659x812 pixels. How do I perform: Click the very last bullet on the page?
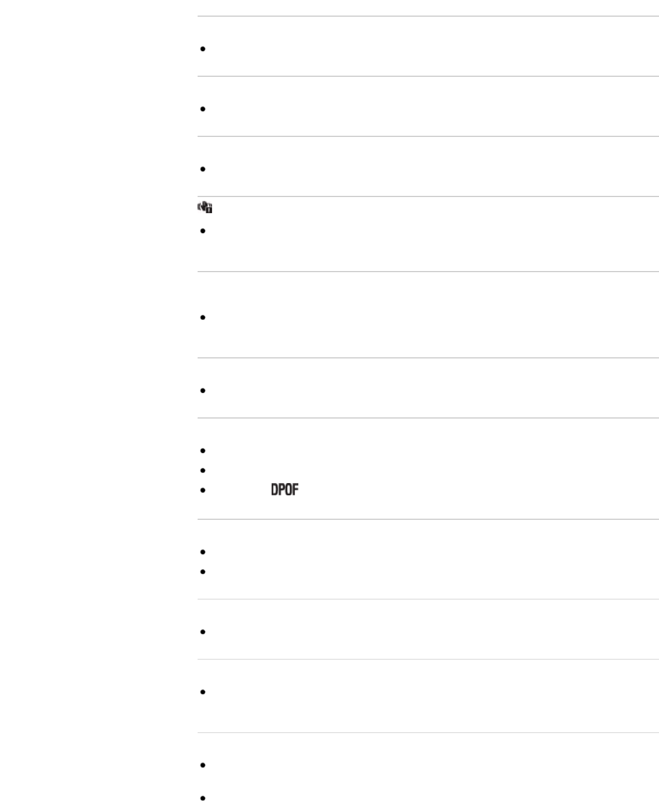(203, 799)
